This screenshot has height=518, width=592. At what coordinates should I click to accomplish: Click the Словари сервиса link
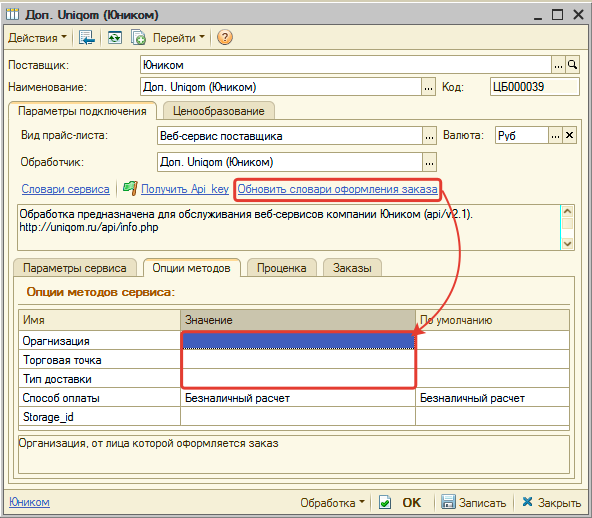[x=65, y=189]
